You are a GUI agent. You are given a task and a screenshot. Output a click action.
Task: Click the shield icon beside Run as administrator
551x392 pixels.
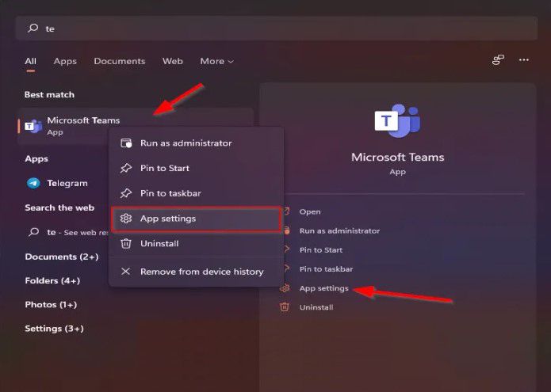[125, 143]
